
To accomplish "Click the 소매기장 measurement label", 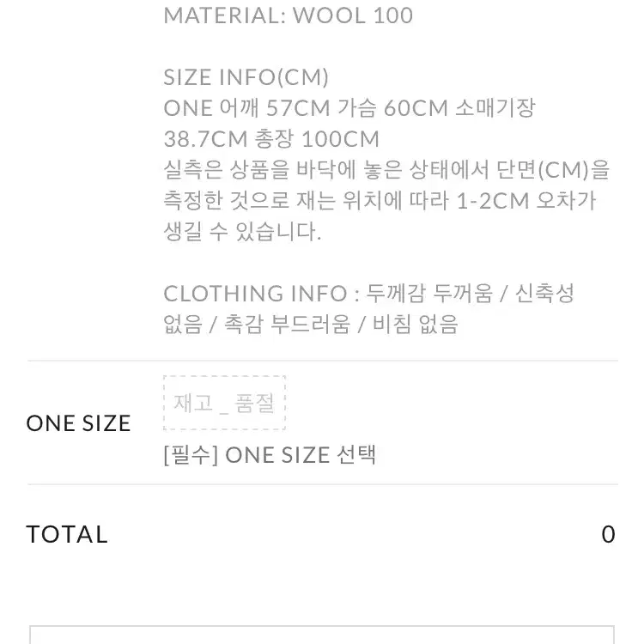I will [495, 108].
